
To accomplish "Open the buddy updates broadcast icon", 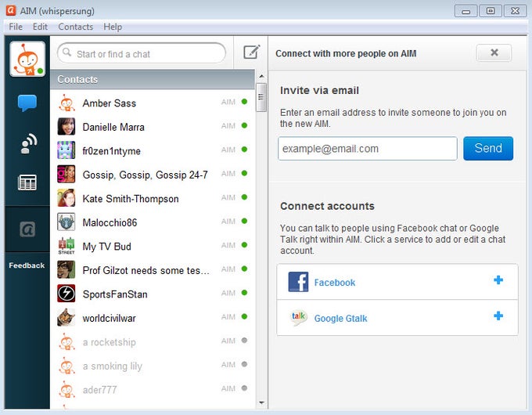I will coord(28,143).
